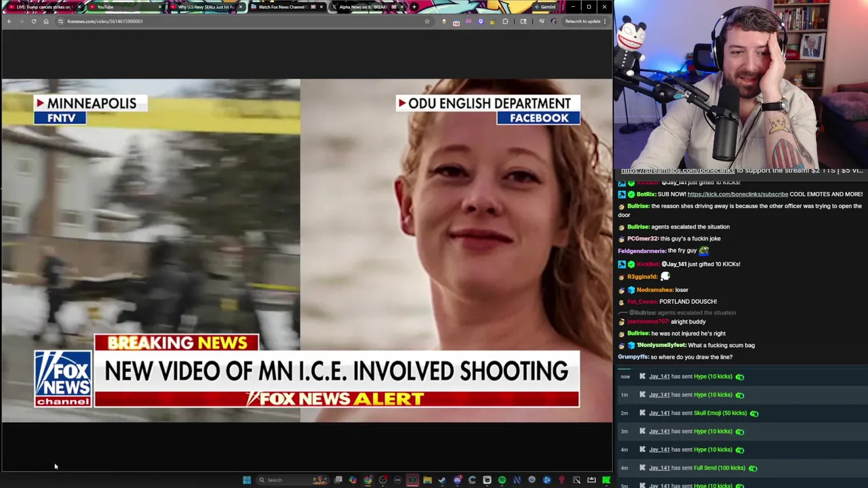
Task: Click Relaunch to update button
Action: 583,21
